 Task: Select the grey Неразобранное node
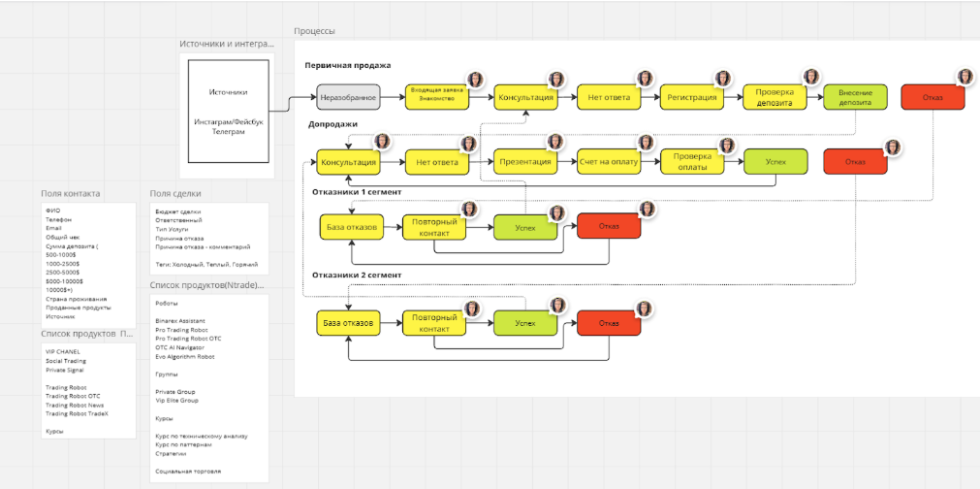tap(348, 97)
